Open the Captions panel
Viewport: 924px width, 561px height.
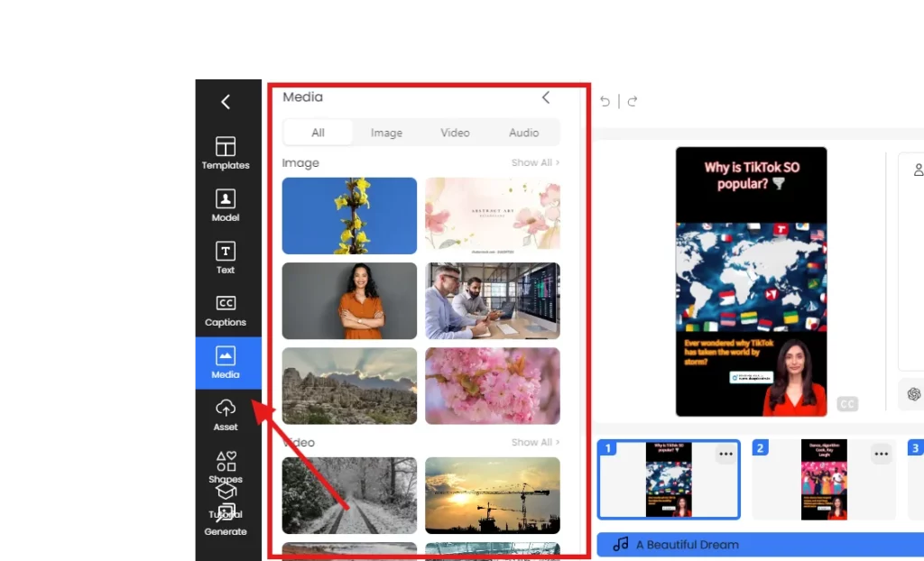pyautogui.click(x=226, y=310)
